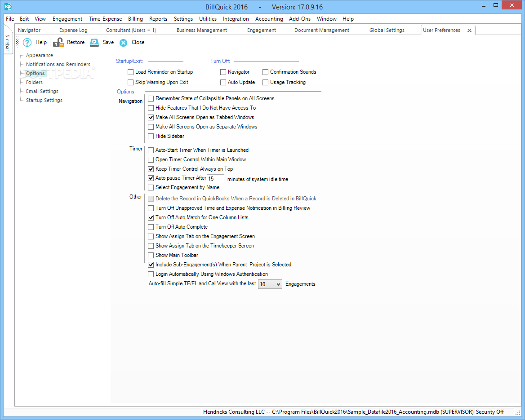Close the User Preferences tab
This screenshot has height=420, width=525.
[469, 30]
